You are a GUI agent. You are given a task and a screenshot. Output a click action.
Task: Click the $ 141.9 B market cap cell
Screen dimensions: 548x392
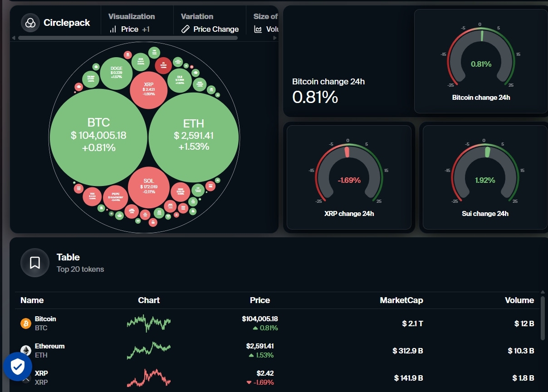[x=409, y=378]
